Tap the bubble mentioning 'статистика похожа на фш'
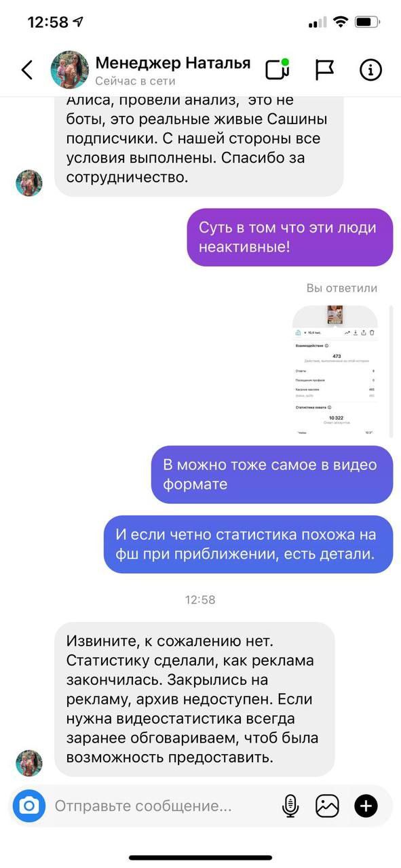The image size is (401, 868). (x=248, y=545)
